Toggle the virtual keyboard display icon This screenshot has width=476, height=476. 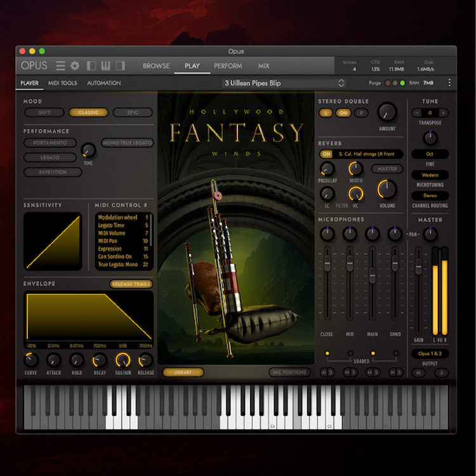(x=105, y=65)
